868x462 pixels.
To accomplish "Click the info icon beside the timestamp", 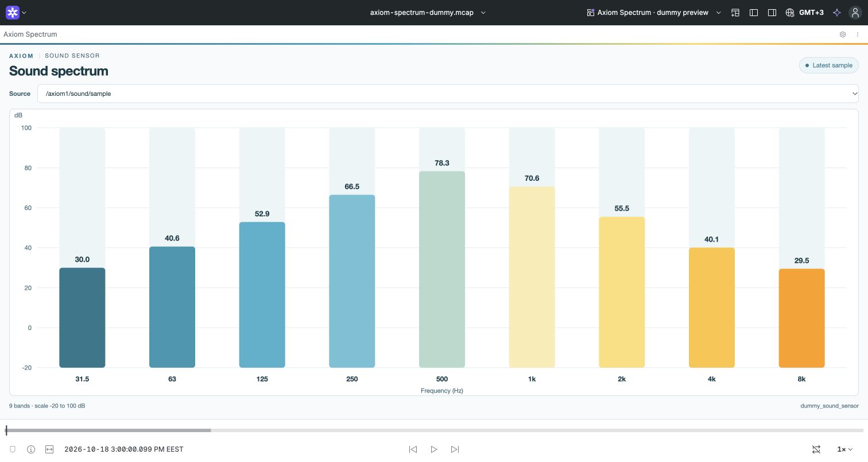I will [31, 449].
